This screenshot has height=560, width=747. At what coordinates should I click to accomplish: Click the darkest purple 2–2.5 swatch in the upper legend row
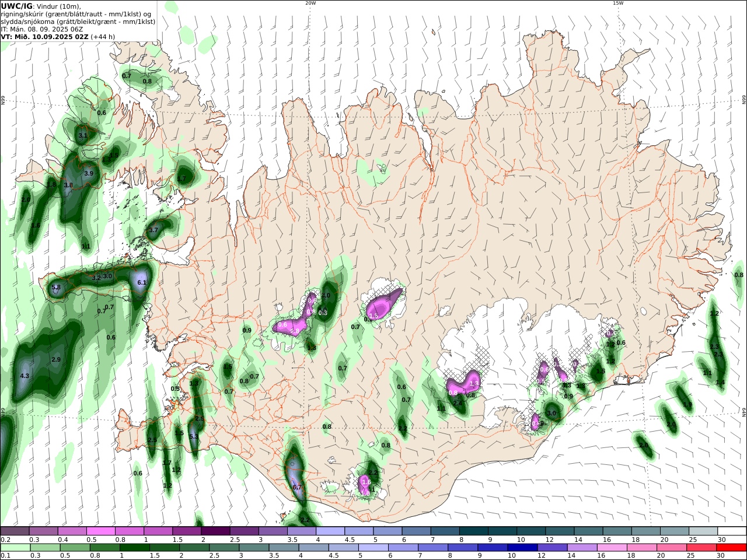(x=215, y=531)
